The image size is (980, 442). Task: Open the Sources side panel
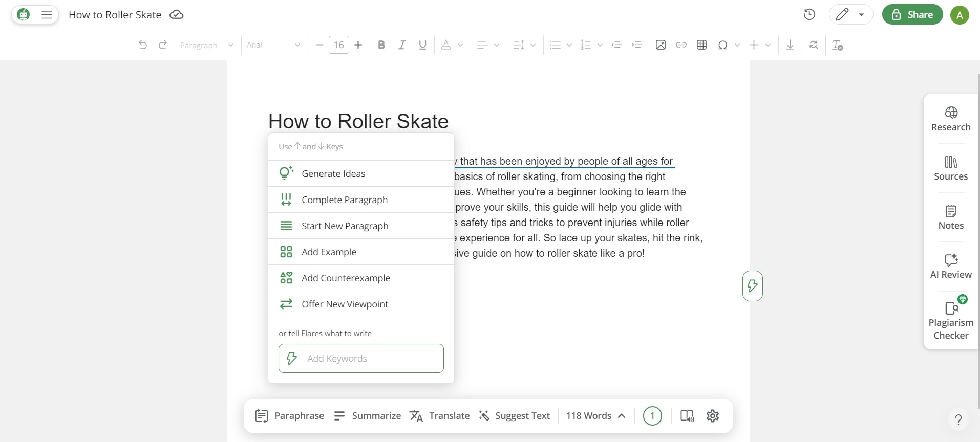point(951,168)
